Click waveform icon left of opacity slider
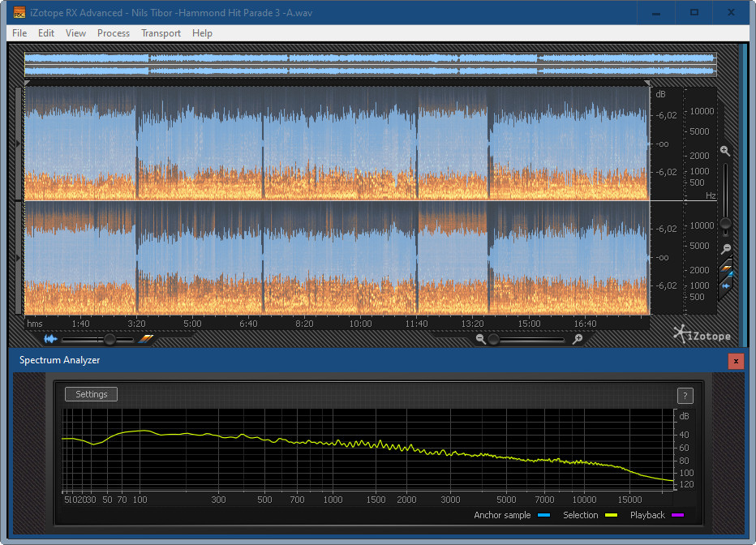Screen dimensions: 756x545 coord(51,339)
